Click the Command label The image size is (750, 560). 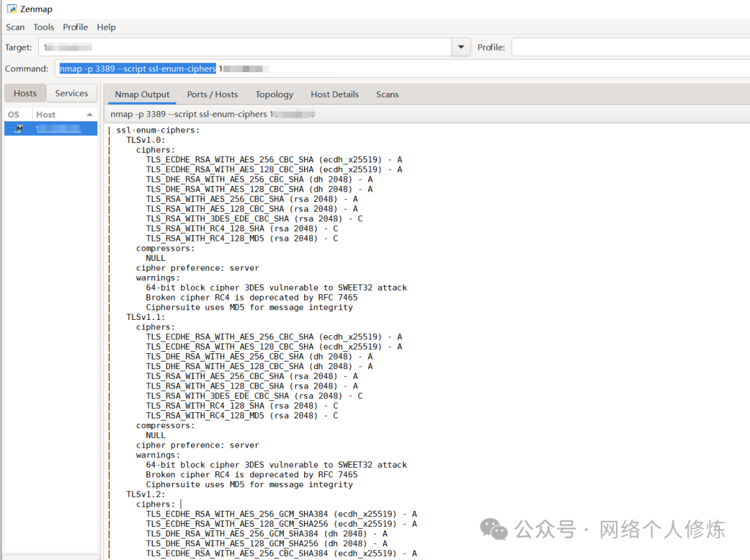(x=26, y=69)
